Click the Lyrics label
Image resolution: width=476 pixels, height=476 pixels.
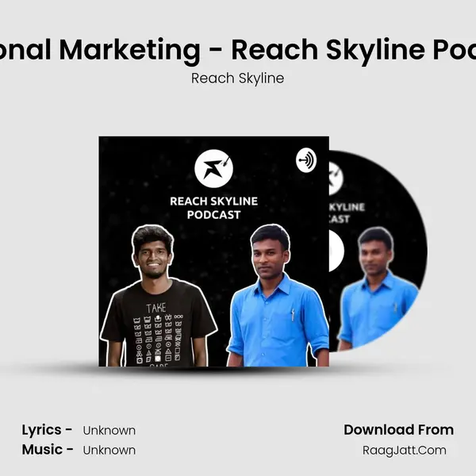47,430
